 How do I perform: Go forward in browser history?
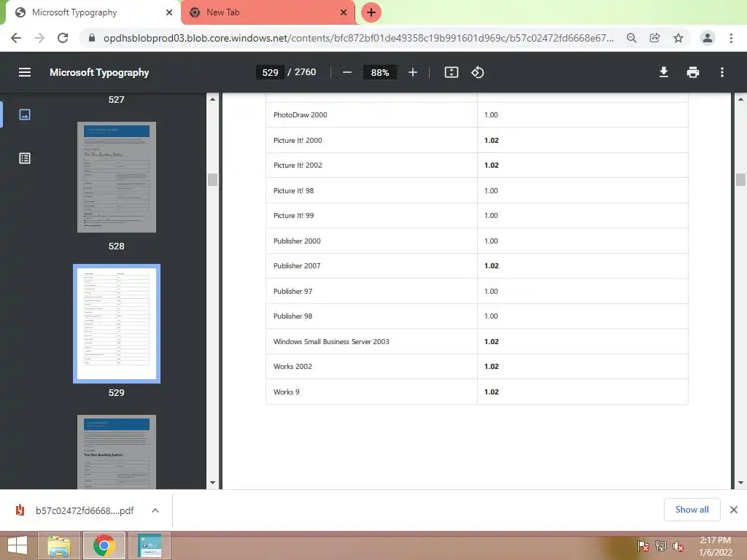(39, 38)
